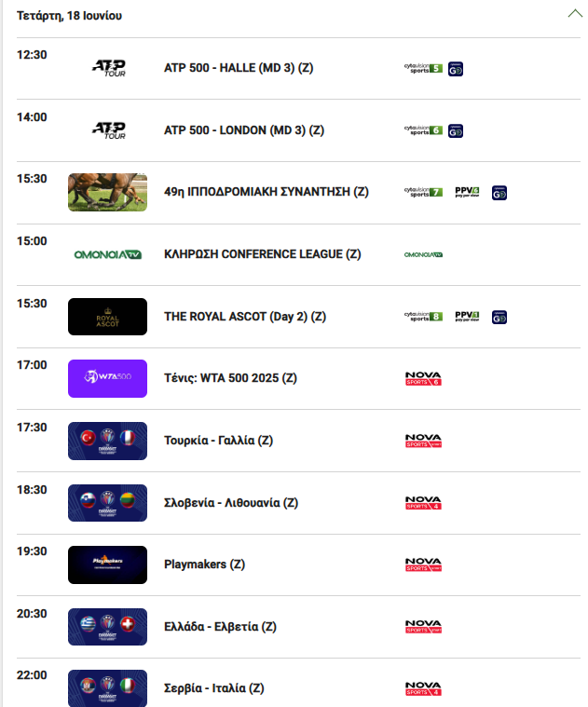
Task: Click the Cytavision GO icon for ATP Halle
Action: pos(456,69)
